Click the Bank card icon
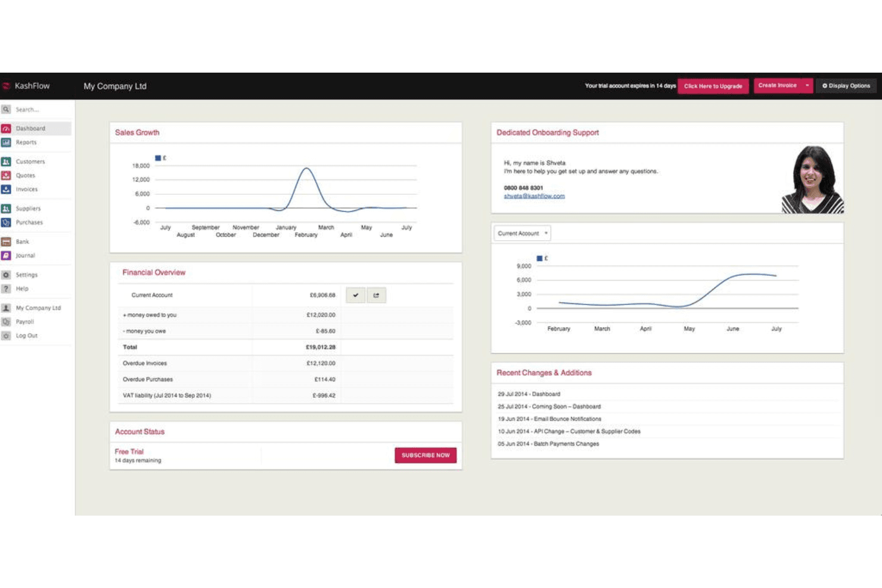882x588 pixels. [x=6, y=242]
